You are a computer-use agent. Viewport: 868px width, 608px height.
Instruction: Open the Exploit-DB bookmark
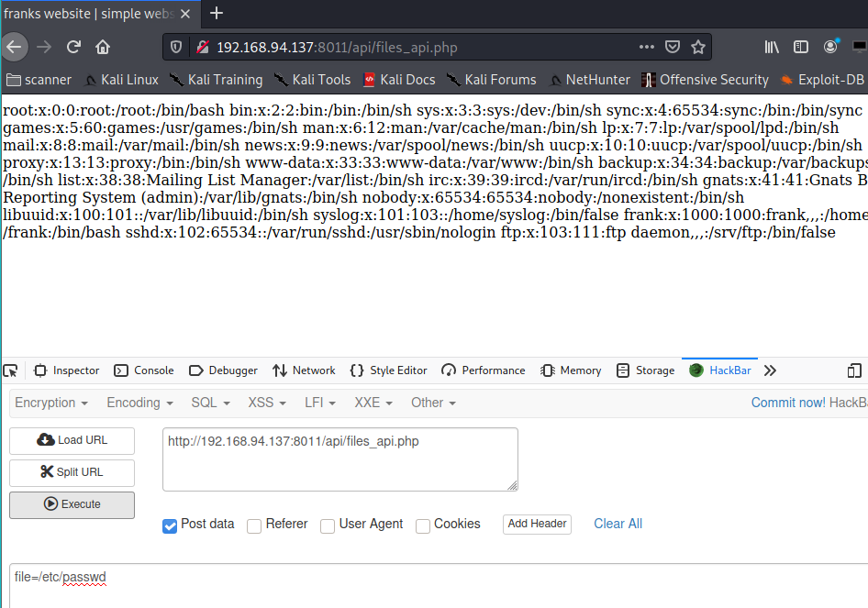[822, 80]
